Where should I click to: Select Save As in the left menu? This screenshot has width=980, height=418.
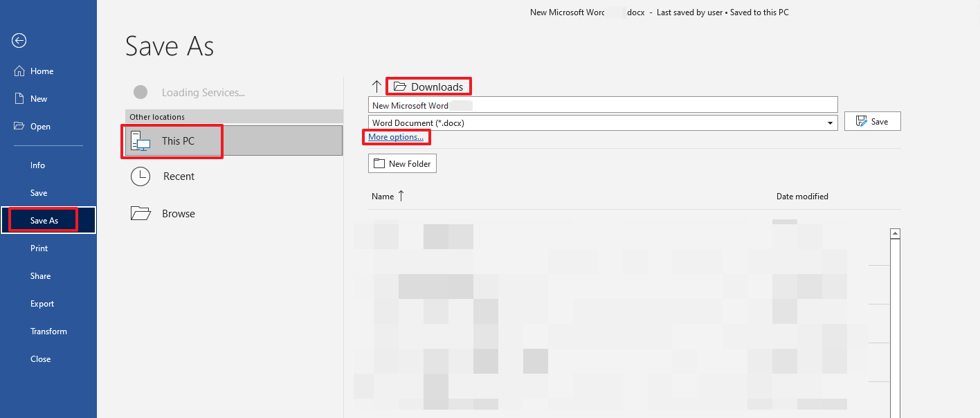tap(48, 221)
